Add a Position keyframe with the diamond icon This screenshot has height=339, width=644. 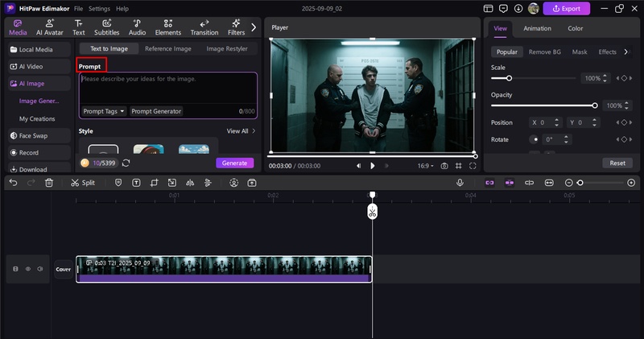(624, 122)
